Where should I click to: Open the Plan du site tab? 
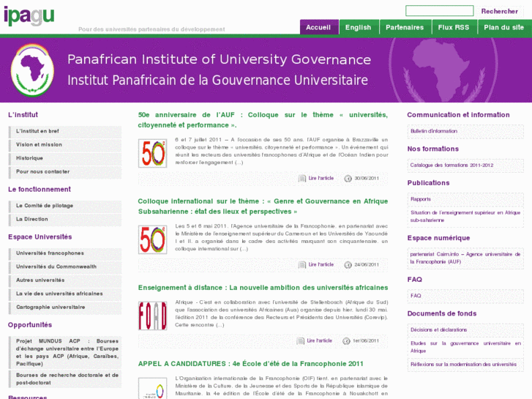click(504, 27)
